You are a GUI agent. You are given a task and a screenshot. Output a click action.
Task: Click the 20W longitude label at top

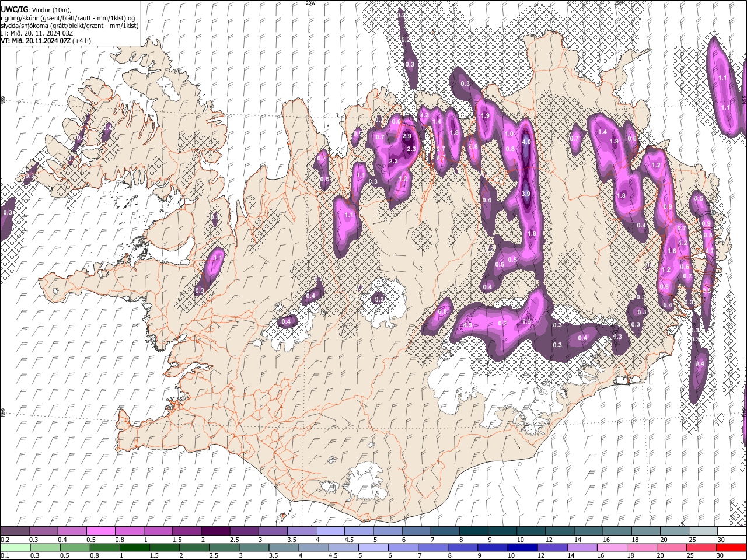click(310, 3)
